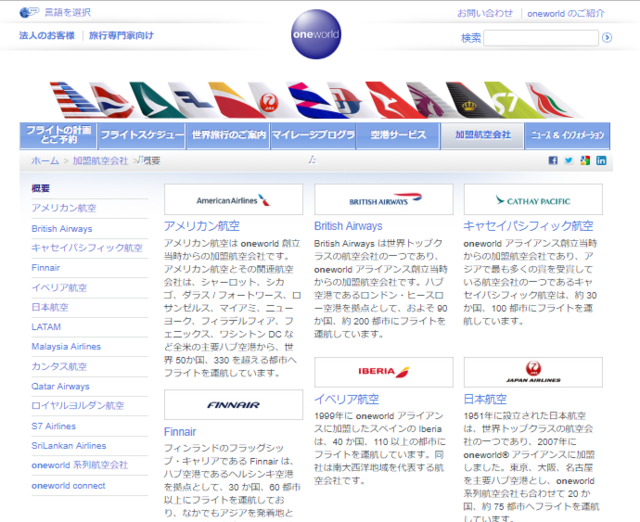Select LATAM in the sidebar
Image resolution: width=640 pixels, height=522 pixels.
(46, 327)
